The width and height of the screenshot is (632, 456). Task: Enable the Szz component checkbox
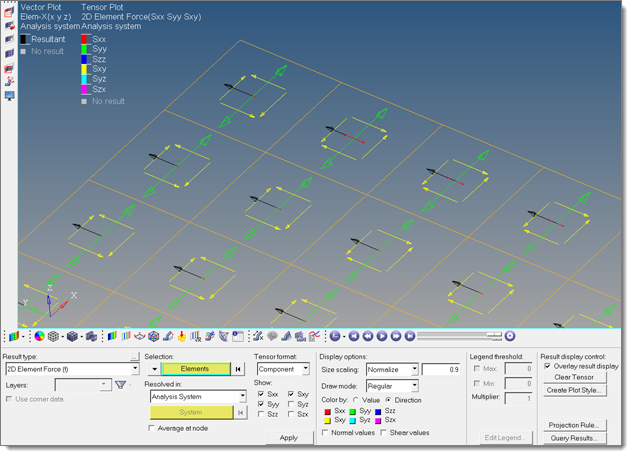tap(262, 414)
